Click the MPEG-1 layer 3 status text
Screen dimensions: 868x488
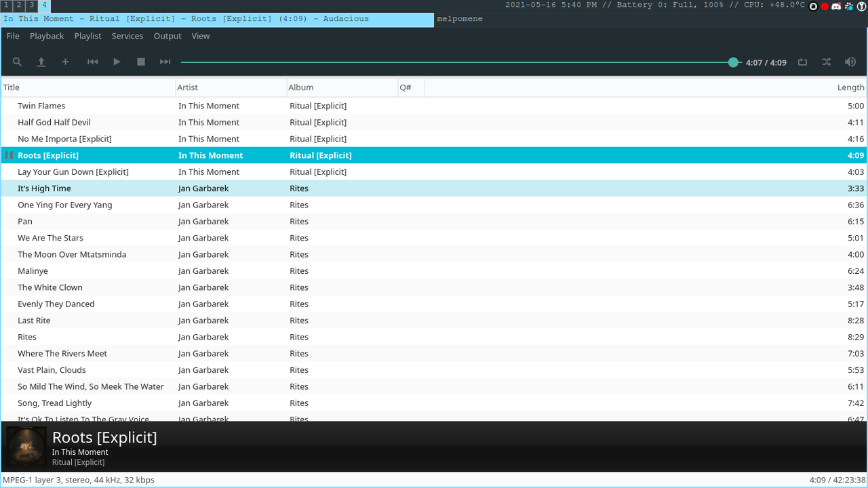(x=79, y=480)
